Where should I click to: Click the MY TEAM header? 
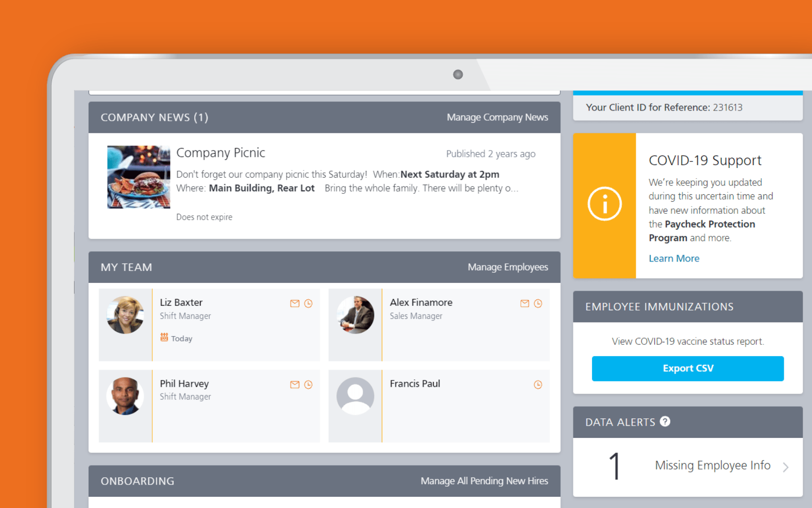click(126, 267)
